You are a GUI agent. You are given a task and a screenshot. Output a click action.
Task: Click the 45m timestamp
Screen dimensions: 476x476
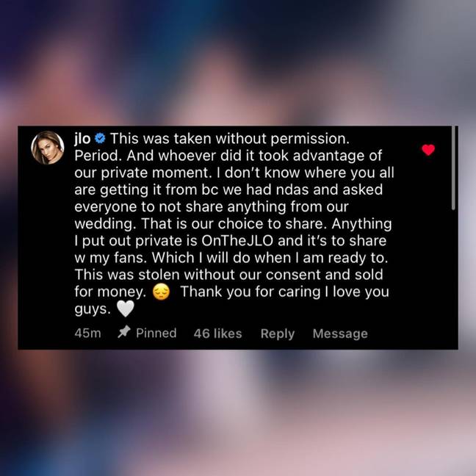coord(87,333)
